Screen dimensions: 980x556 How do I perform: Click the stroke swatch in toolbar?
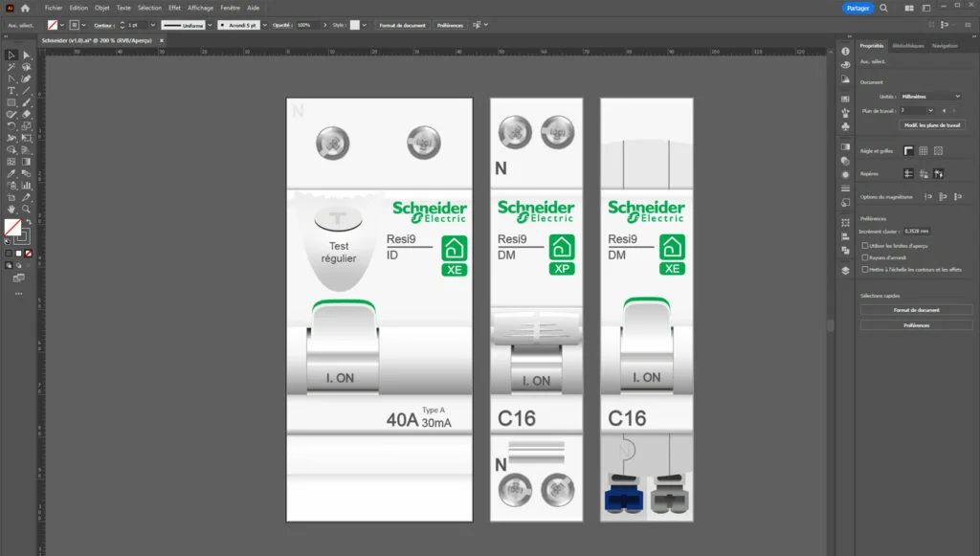pyautogui.click(x=23, y=235)
